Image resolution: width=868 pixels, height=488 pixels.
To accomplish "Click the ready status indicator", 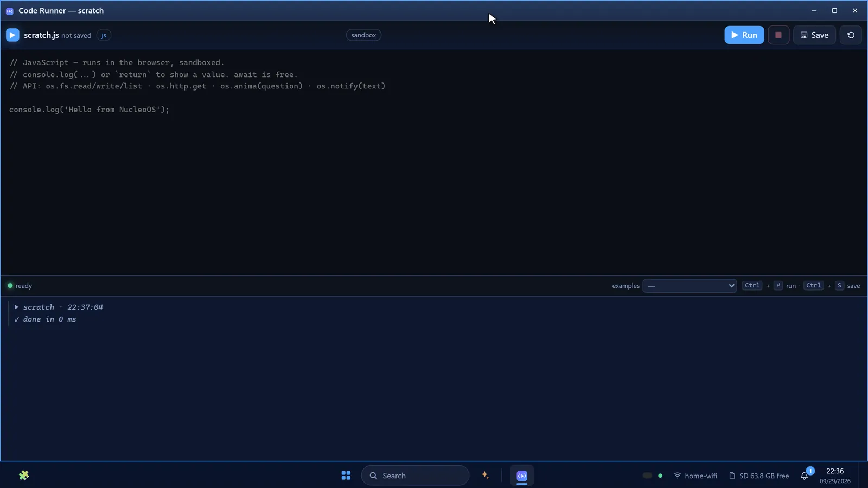I will click(x=20, y=286).
